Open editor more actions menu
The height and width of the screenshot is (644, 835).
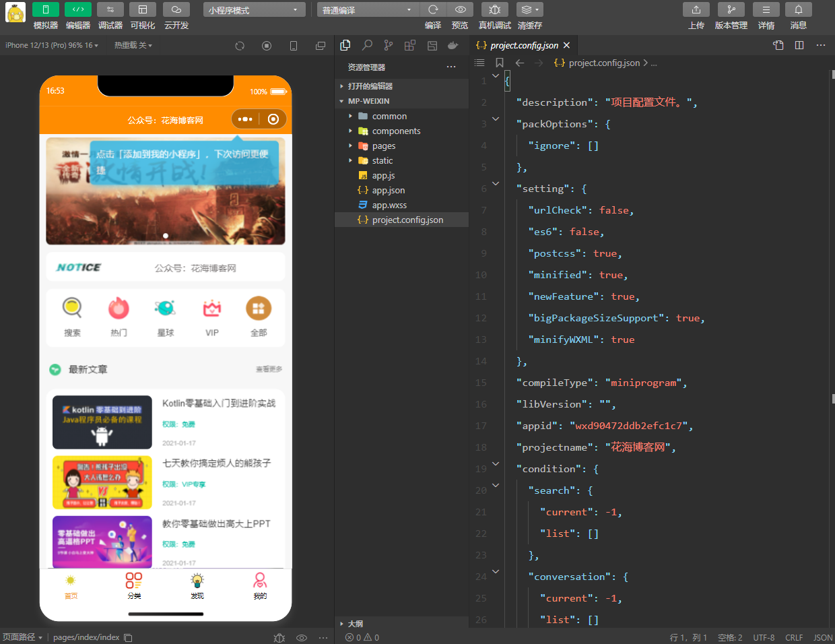(821, 45)
